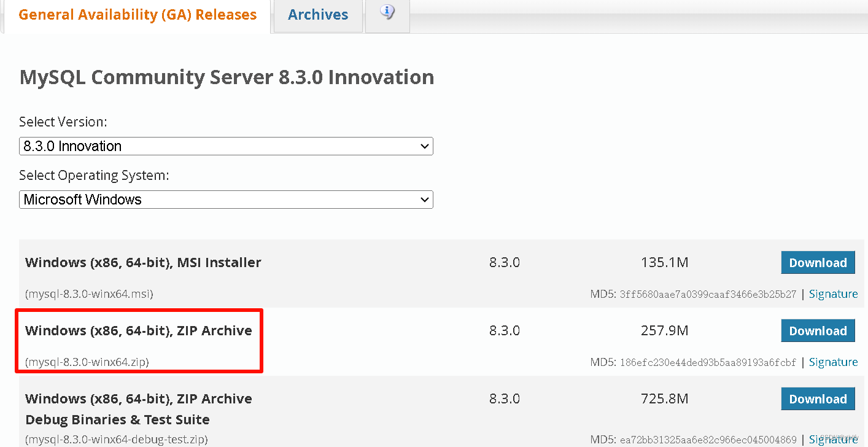Click the info icon beside the Archives tab
868x447 pixels.
pyautogui.click(x=387, y=14)
